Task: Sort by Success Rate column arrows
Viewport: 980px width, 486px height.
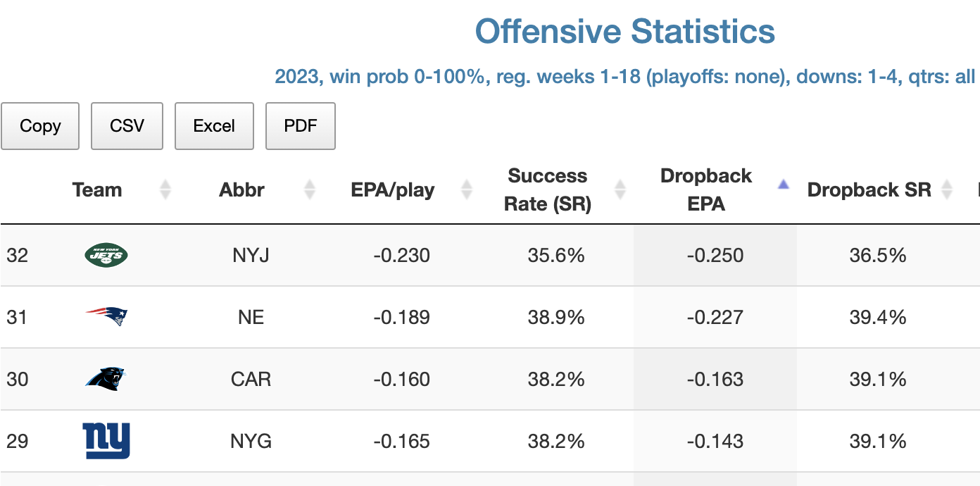Action: [620, 189]
